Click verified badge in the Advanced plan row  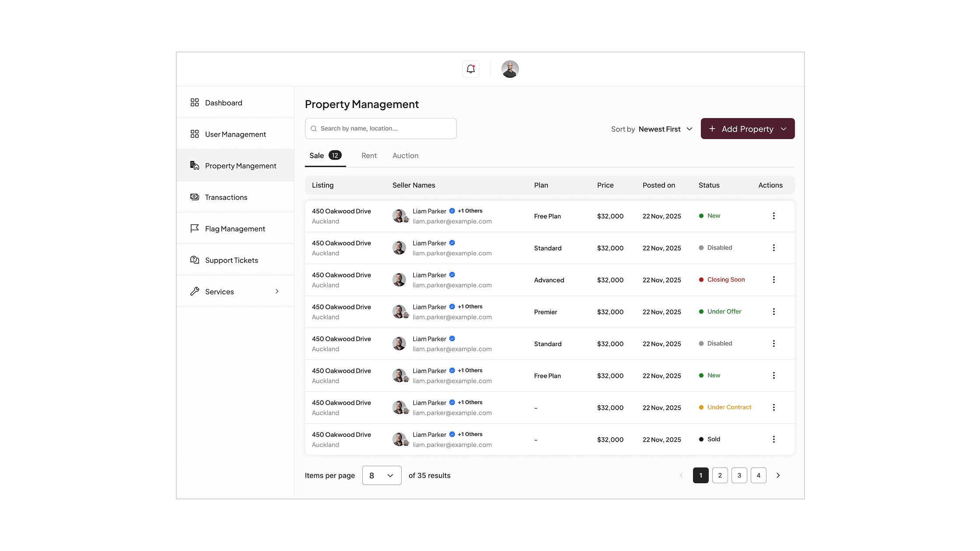tap(452, 275)
